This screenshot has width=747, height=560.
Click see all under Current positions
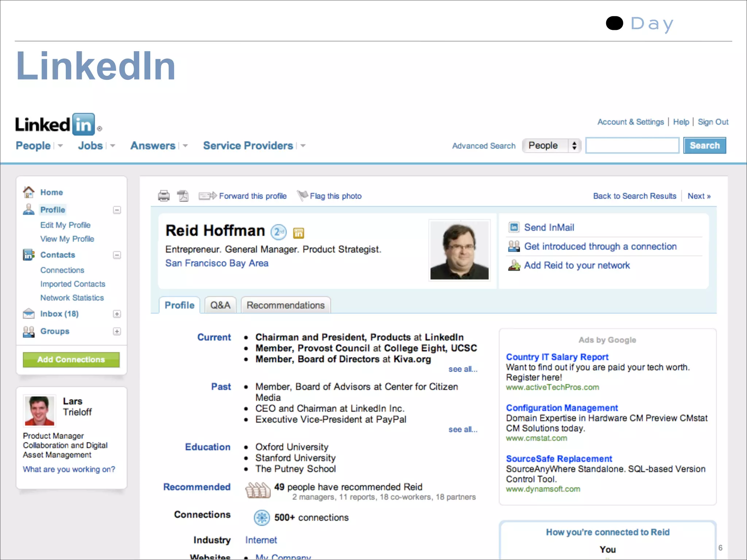click(463, 369)
